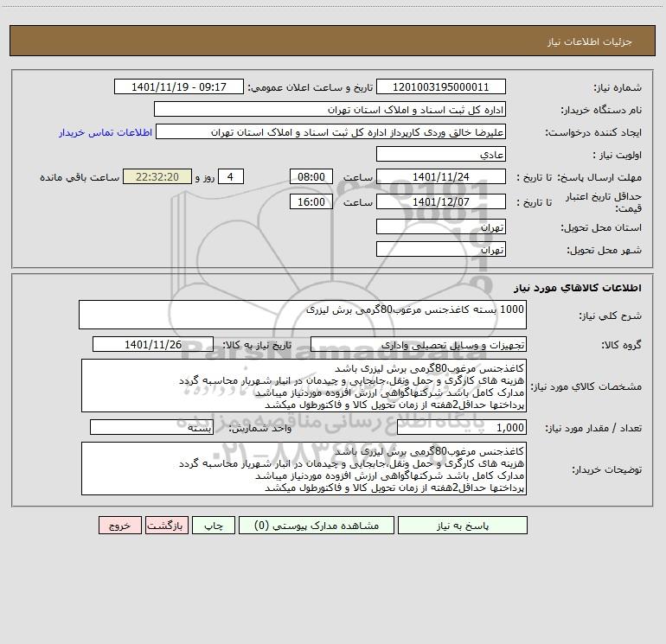The width and height of the screenshot is (666, 644).
Task: Click the need date field 1401/11/26
Action: [x=153, y=345]
